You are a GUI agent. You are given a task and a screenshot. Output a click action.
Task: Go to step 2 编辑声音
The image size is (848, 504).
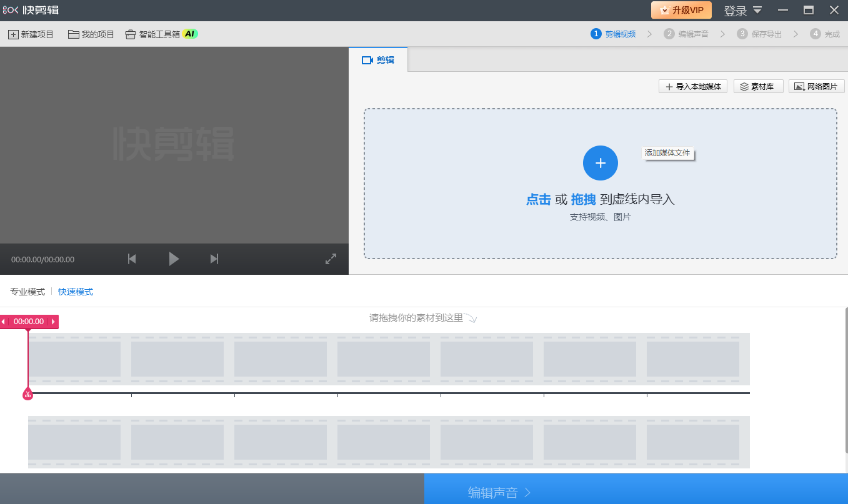pyautogui.click(x=686, y=34)
